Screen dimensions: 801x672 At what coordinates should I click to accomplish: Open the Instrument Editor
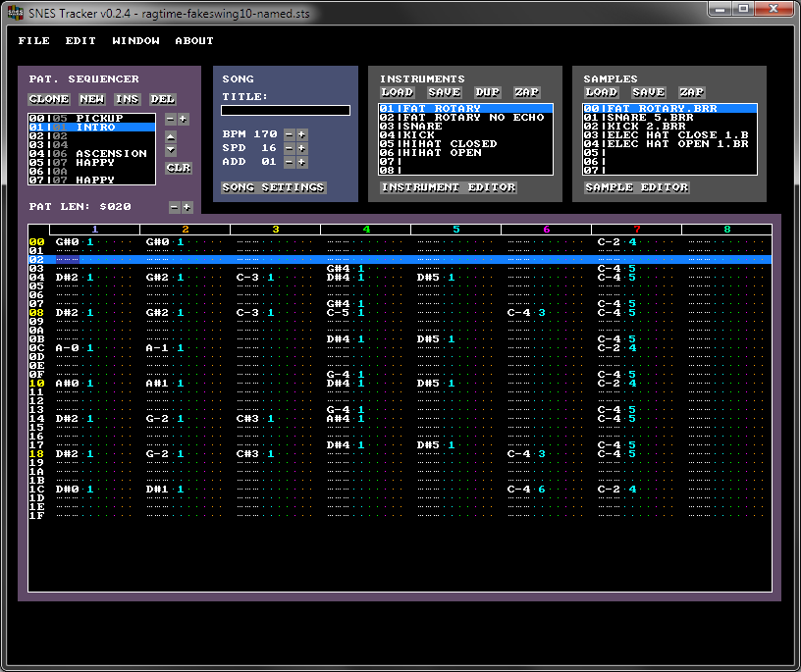tap(448, 187)
